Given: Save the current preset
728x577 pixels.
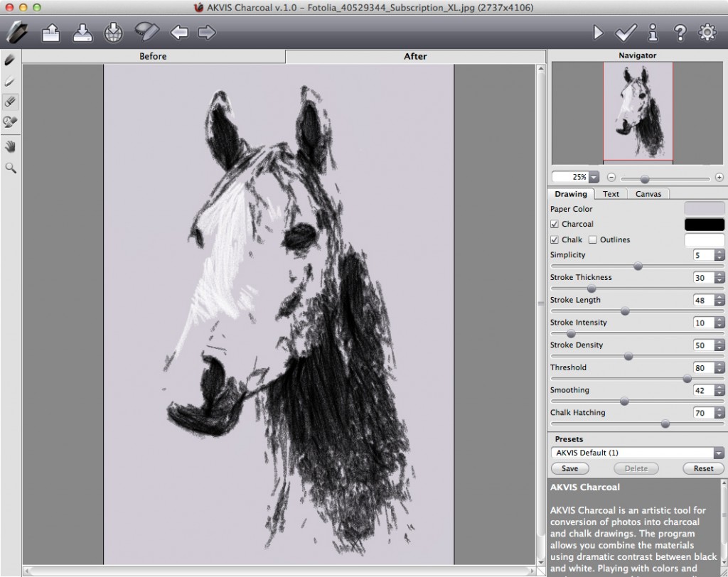Looking at the screenshot, I should [x=569, y=468].
